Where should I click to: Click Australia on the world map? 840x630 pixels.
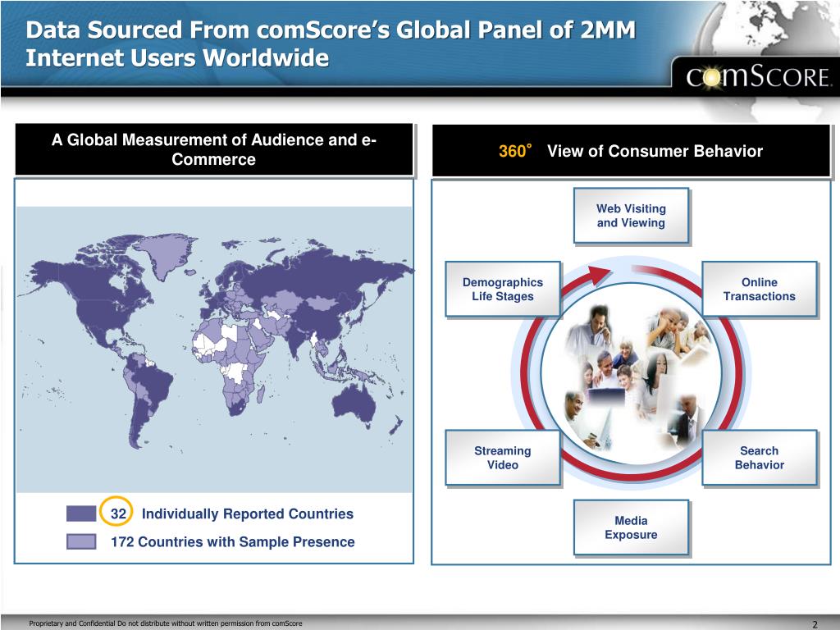coord(354,404)
